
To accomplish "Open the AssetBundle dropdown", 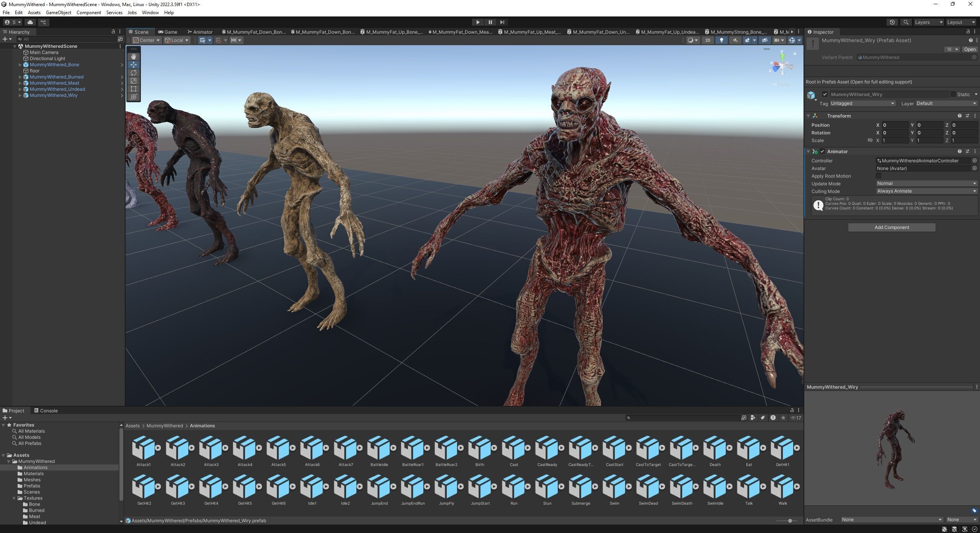I will click(892, 520).
